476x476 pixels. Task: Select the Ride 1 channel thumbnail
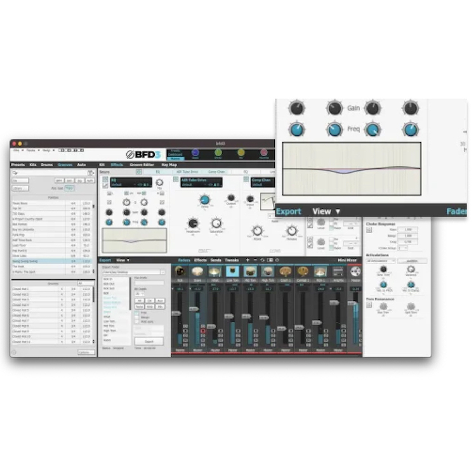point(321,272)
